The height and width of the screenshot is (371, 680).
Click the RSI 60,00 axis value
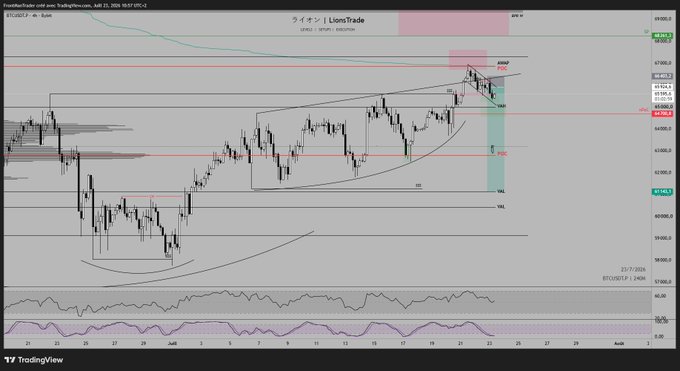[660, 295]
